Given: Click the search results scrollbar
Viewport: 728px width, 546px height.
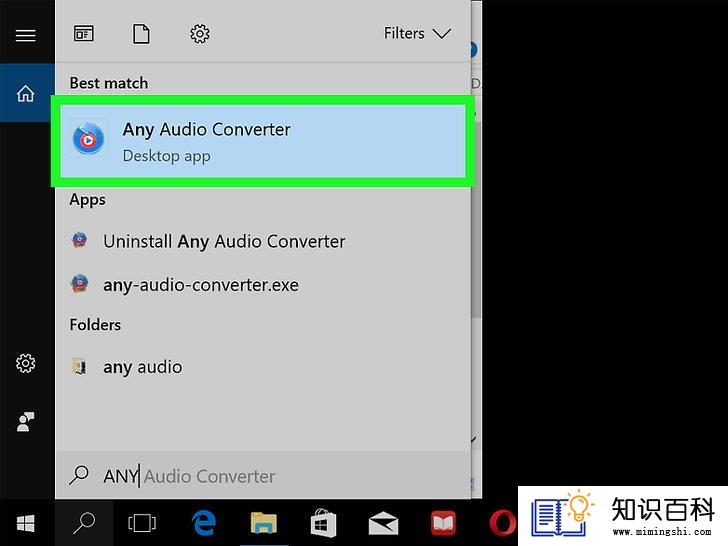Looking at the screenshot, I should pyautogui.click(x=475, y=221).
